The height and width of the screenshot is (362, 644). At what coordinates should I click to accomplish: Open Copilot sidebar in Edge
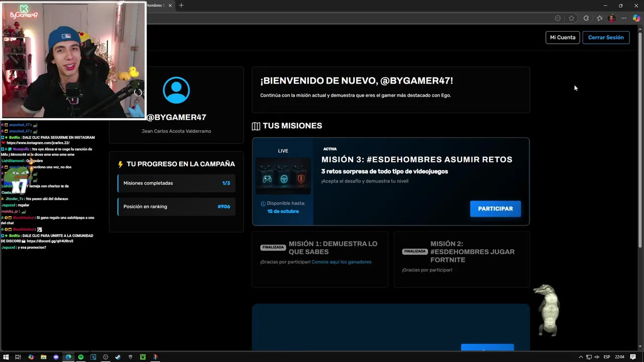click(636, 18)
